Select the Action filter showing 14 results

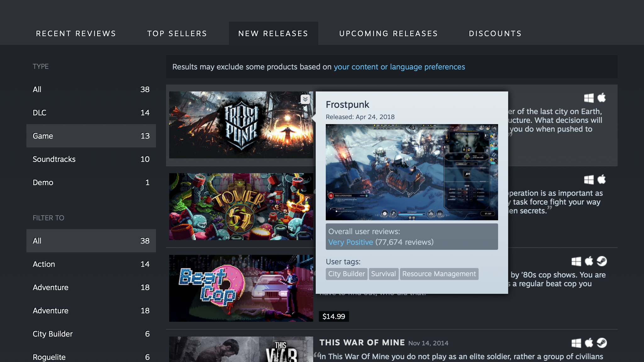[91, 264]
